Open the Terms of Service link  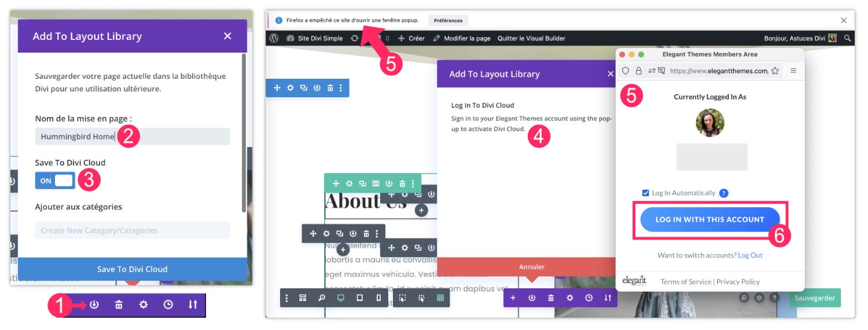[686, 282]
